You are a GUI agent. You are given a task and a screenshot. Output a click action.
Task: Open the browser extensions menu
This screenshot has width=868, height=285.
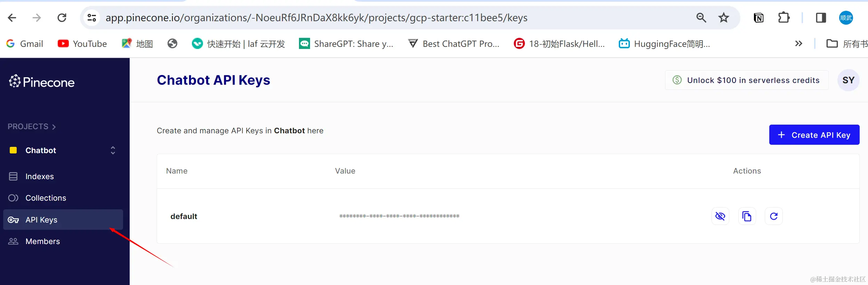click(784, 18)
